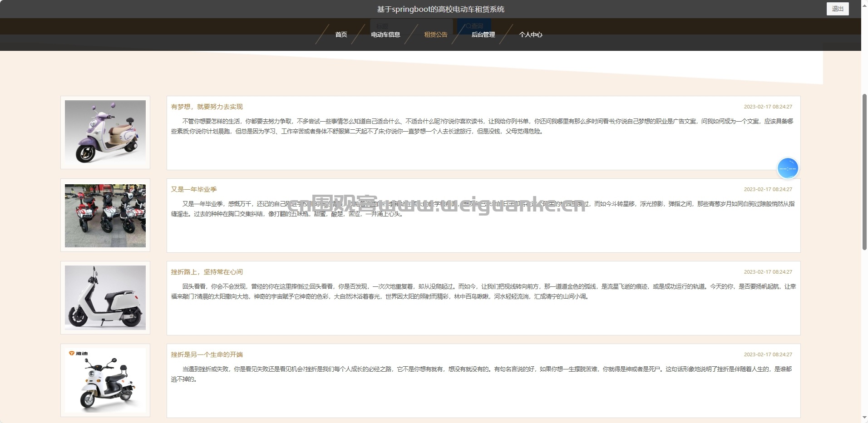Open 个人中心 menu item

pyautogui.click(x=531, y=34)
